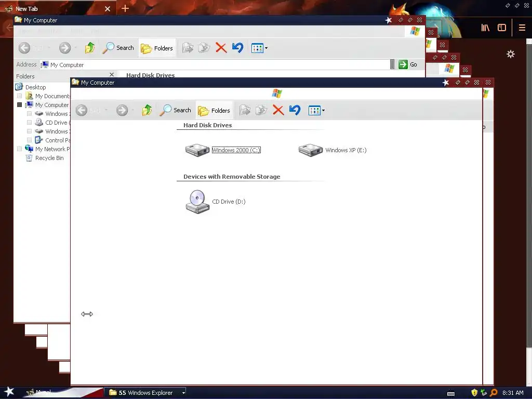Expand Windows Explorer taskbar group arrow

(183, 393)
